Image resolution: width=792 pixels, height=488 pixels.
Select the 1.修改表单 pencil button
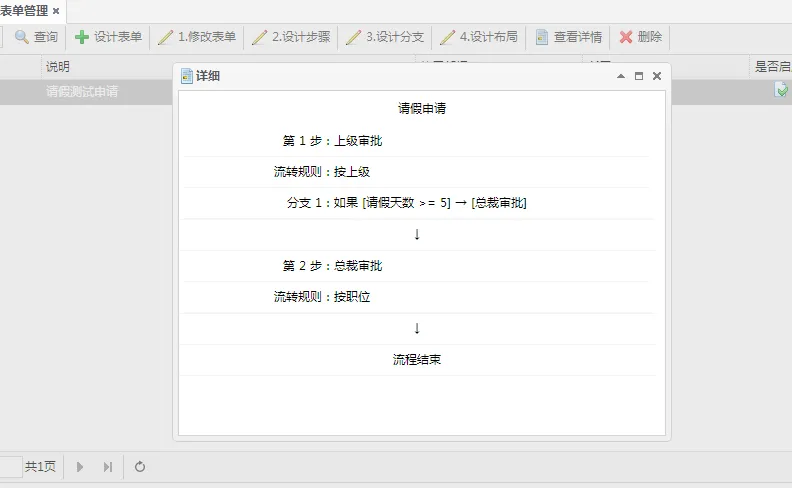196,37
